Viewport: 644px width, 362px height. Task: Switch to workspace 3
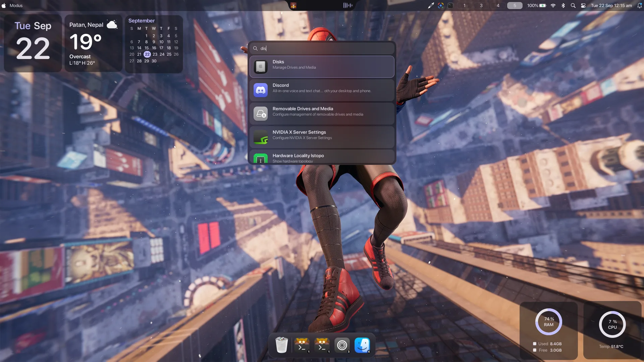pos(481,5)
